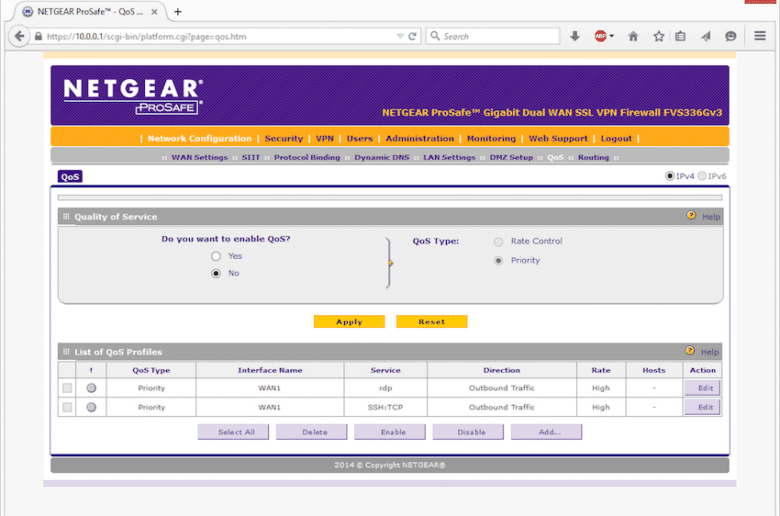Check the SSH:TCP profile row checkbox
The width and height of the screenshot is (780, 516).
pos(67,407)
